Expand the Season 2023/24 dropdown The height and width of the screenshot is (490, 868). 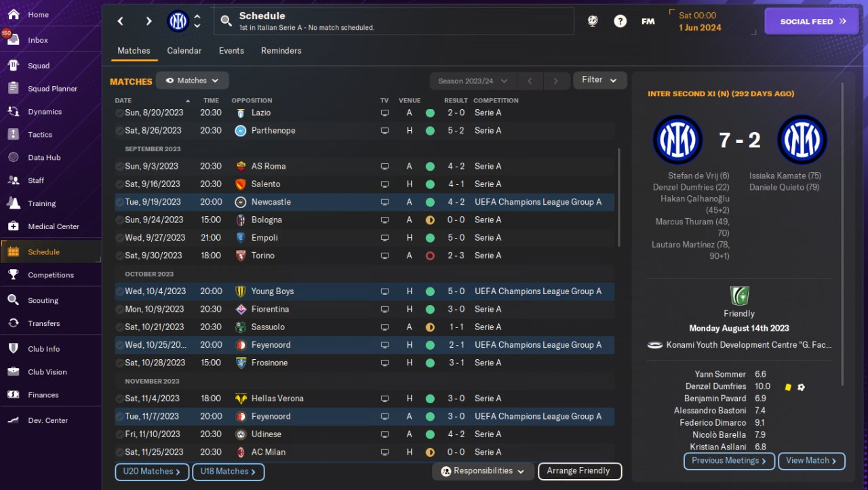[473, 81]
